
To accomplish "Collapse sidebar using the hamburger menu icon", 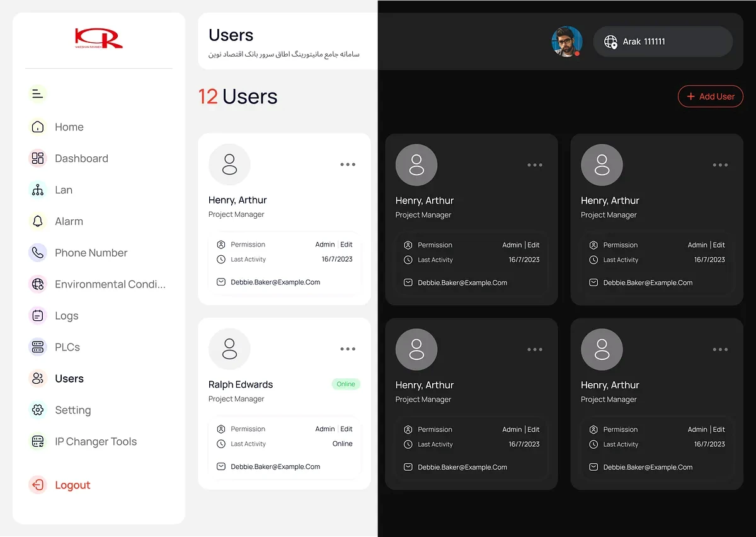I will click(38, 94).
